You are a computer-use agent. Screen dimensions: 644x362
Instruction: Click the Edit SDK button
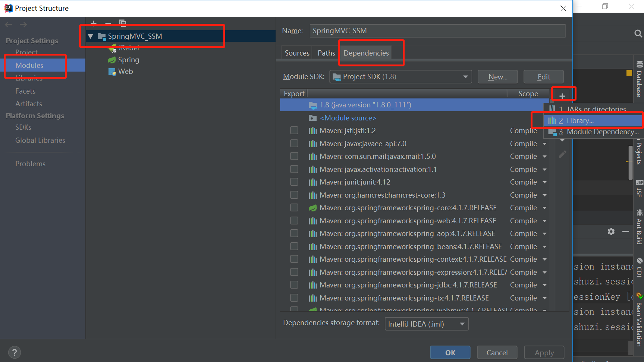[x=544, y=77]
